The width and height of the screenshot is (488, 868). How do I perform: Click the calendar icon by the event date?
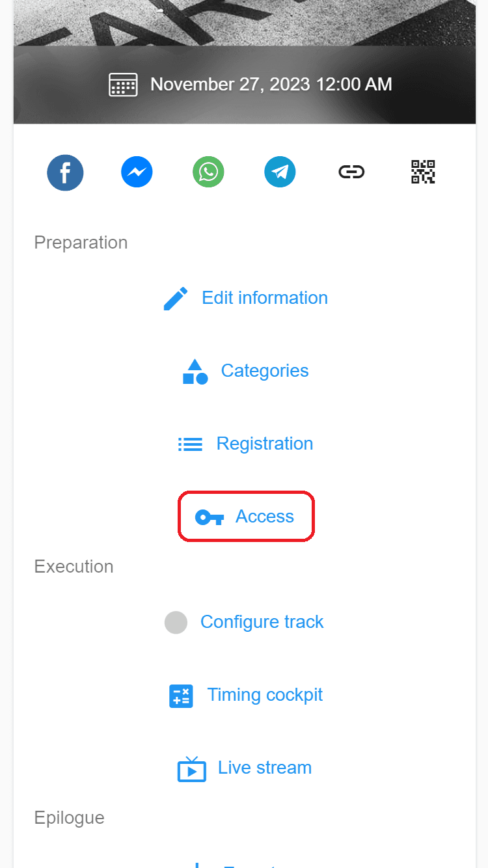[123, 85]
